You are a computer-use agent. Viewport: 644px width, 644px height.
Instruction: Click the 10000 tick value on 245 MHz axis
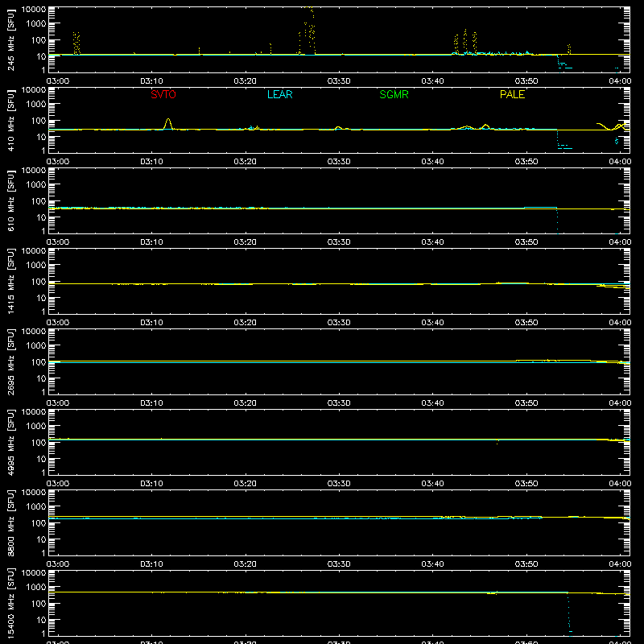[x=34, y=10]
